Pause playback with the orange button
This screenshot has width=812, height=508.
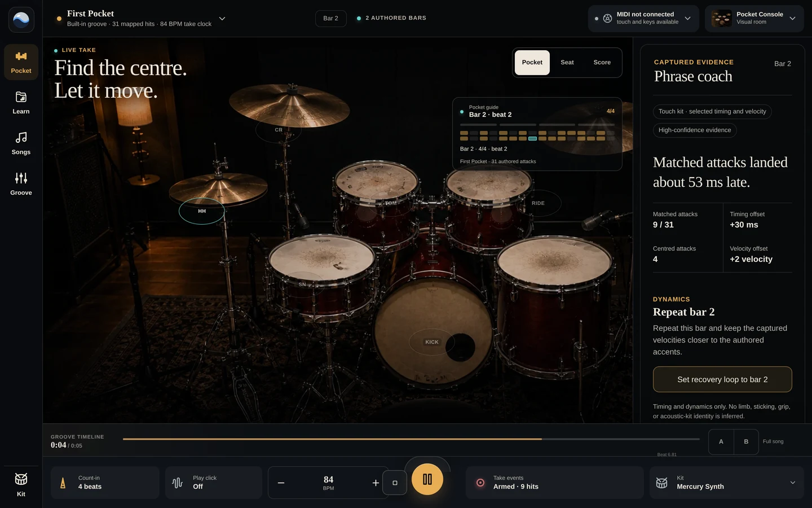(x=427, y=479)
